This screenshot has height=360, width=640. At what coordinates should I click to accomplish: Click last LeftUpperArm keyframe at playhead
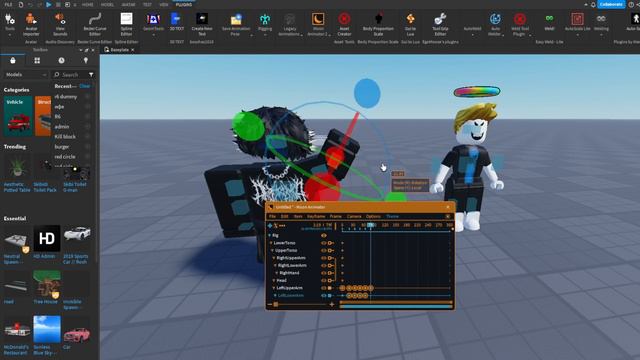pyautogui.click(x=371, y=288)
